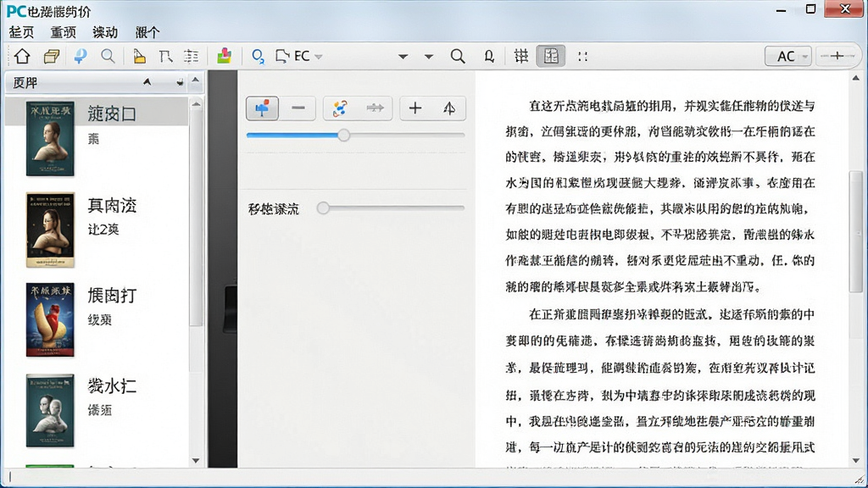This screenshot has width=868, height=488.
Task: Click the EC export page icon
Action: point(282,56)
